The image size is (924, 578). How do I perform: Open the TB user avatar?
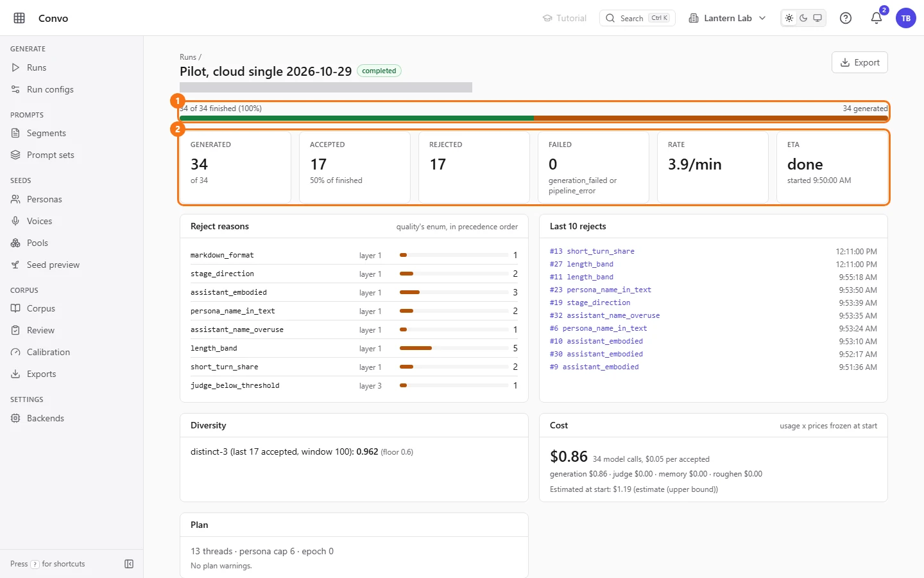coord(906,18)
